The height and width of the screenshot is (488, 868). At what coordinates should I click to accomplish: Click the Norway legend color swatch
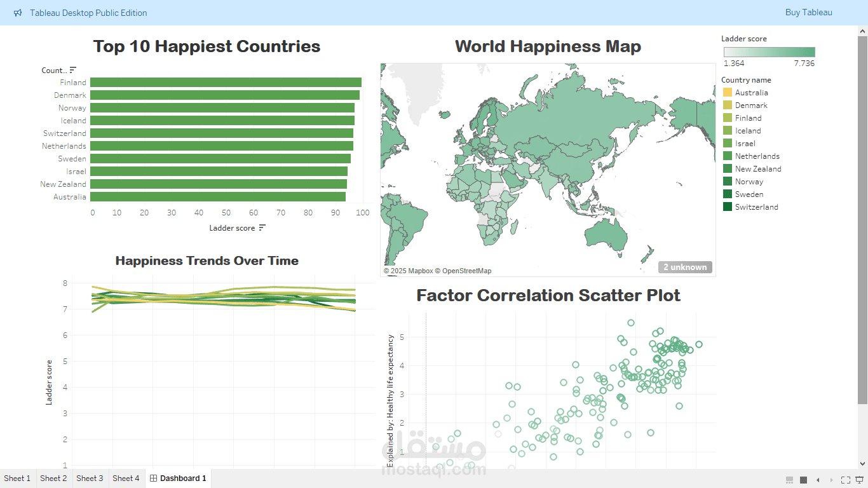point(728,181)
